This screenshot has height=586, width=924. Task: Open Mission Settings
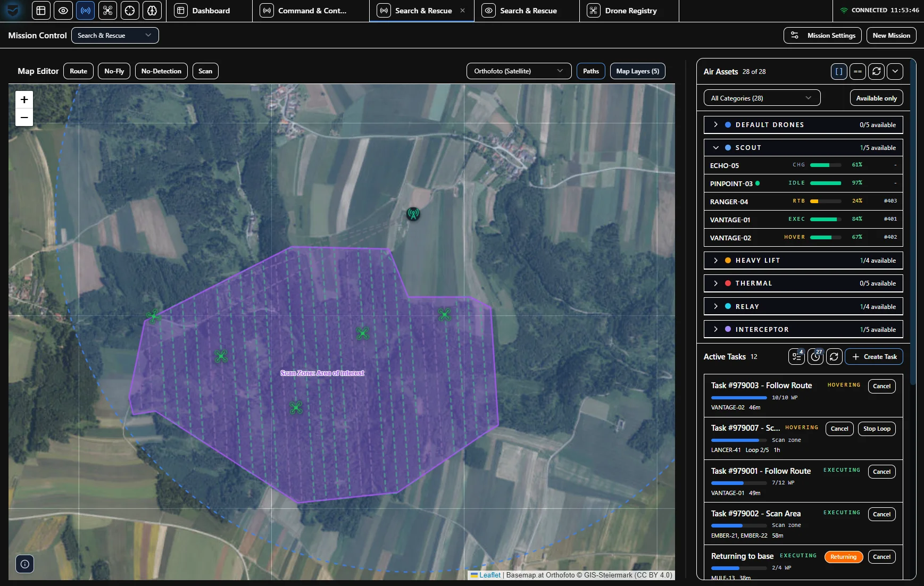click(x=823, y=36)
